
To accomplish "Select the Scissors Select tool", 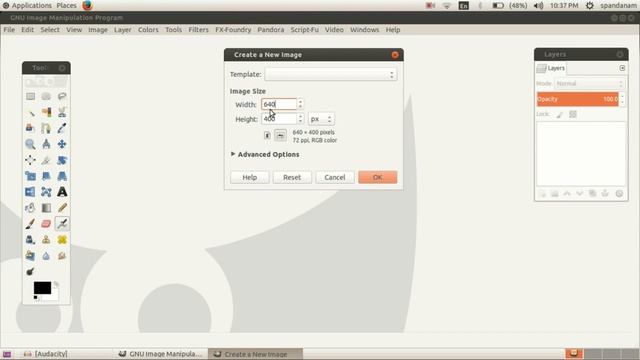I will click(x=62, y=112).
